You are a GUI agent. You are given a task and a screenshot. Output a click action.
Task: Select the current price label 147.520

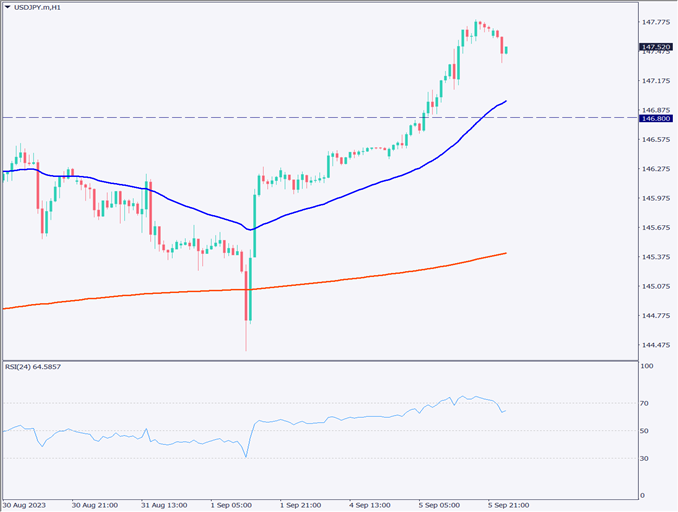tap(656, 47)
